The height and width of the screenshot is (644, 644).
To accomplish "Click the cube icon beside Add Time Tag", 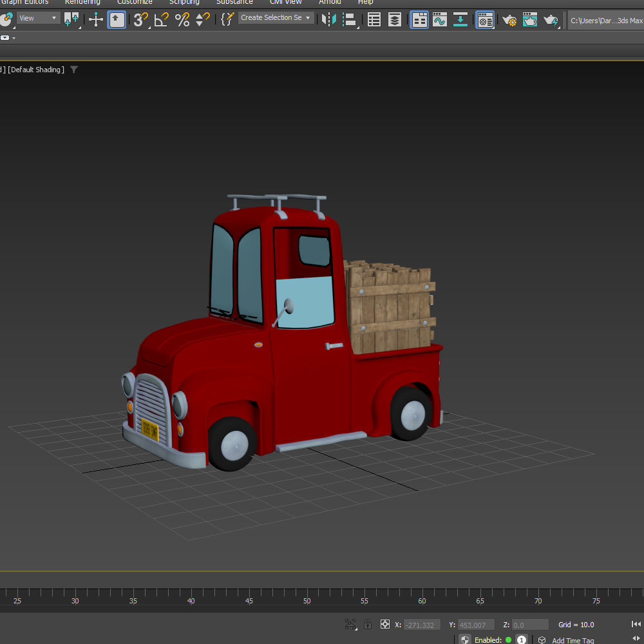I will tap(542, 640).
